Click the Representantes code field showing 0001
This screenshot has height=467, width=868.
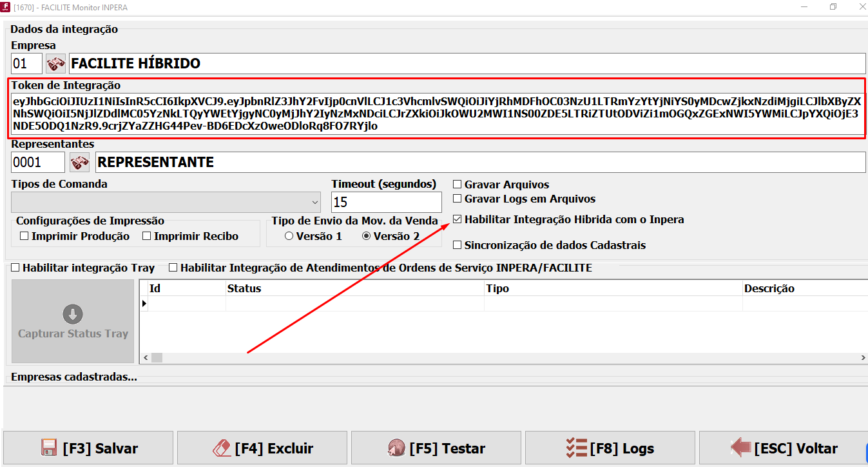pos(38,162)
